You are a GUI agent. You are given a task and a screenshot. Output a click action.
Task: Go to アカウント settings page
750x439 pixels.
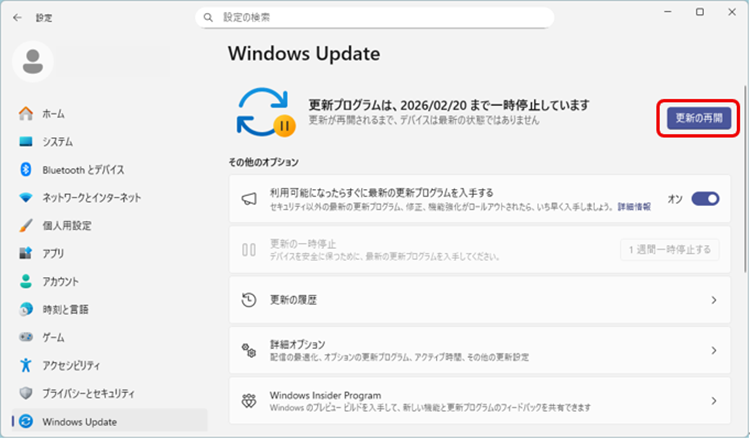60,282
